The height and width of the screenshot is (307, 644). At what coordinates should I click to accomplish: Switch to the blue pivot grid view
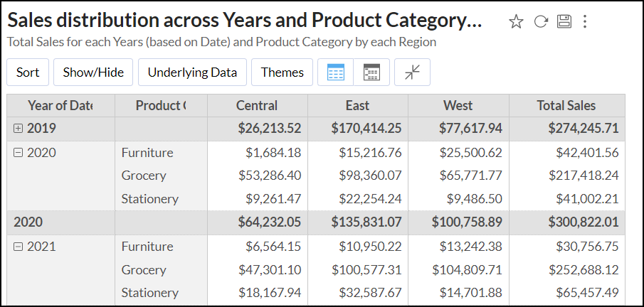[335, 72]
